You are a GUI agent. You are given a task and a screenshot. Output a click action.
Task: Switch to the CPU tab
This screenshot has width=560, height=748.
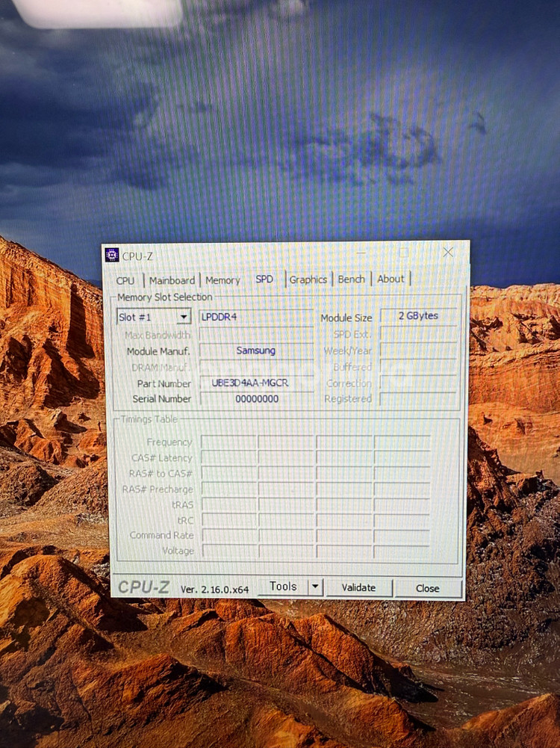coord(125,280)
